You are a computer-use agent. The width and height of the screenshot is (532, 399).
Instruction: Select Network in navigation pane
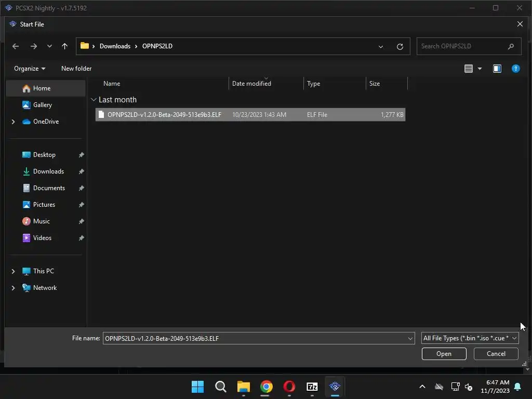tap(46, 288)
